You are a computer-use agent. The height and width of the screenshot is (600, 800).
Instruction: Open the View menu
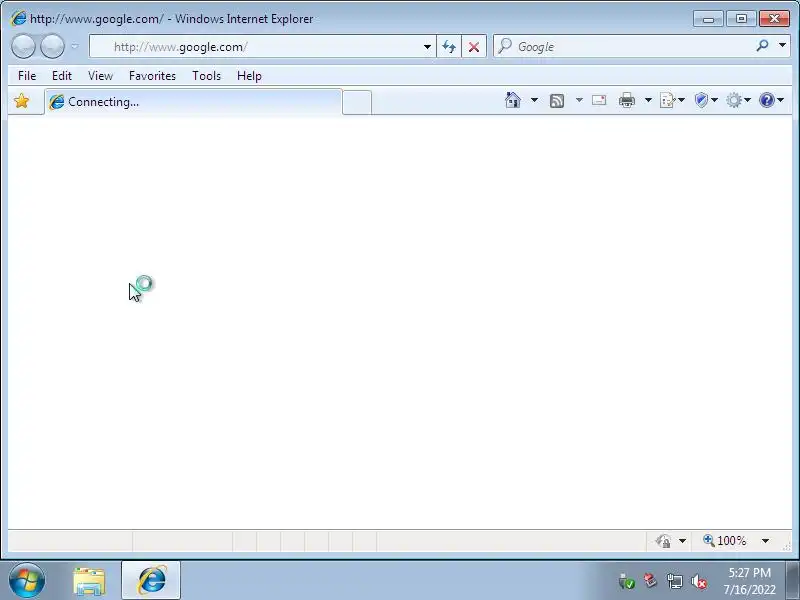click(x=100, y=76)
